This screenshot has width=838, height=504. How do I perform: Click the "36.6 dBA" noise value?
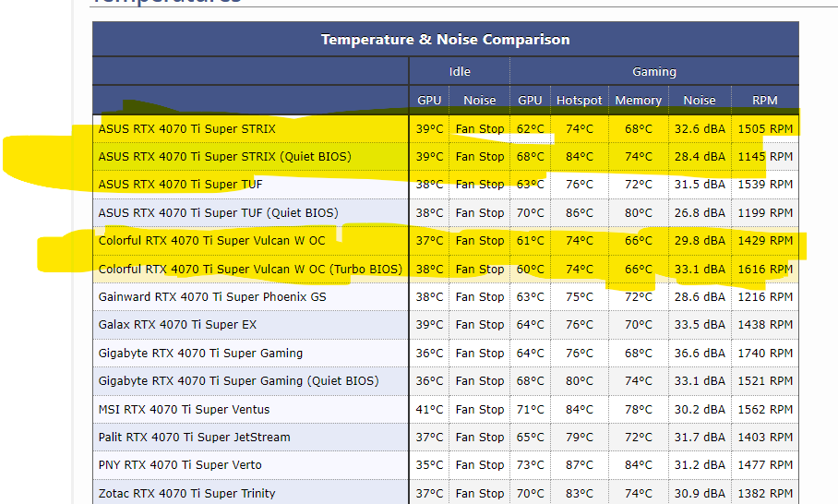tap(700, 353)
